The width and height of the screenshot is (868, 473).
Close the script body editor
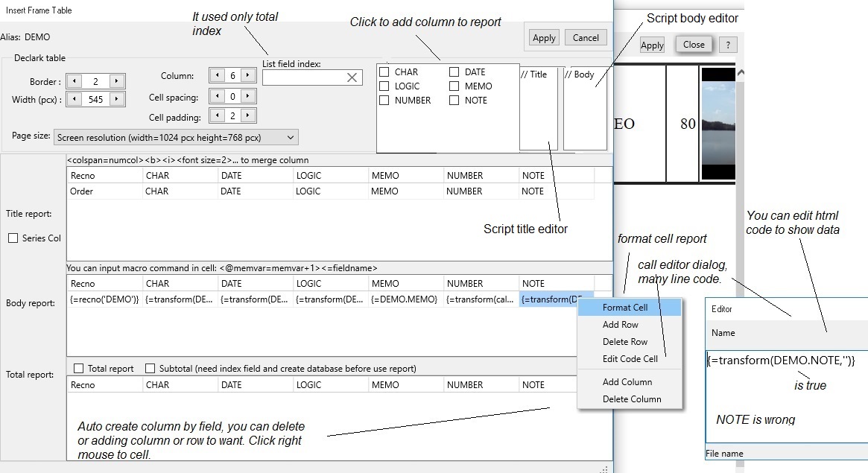pos(693,44)
